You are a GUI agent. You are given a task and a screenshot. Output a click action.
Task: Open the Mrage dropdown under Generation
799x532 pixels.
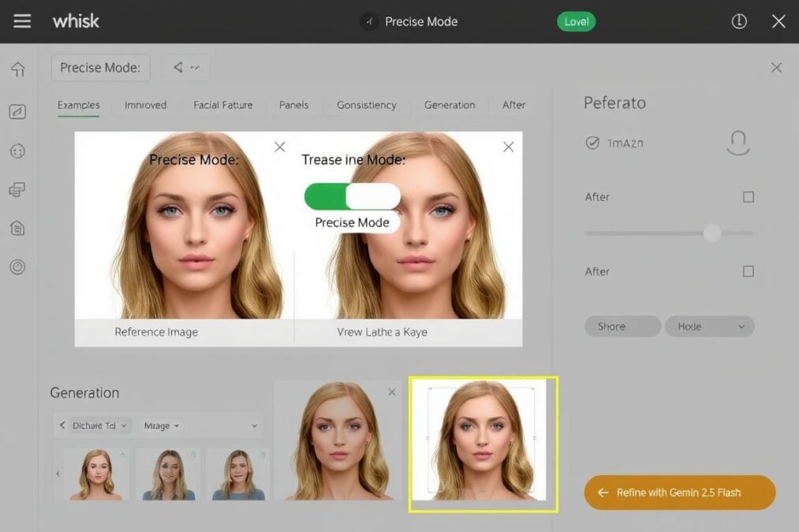(161, 425)
